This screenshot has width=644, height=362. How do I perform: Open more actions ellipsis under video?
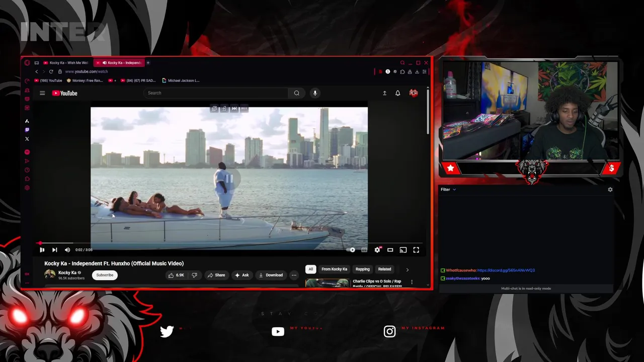(294, 275)
